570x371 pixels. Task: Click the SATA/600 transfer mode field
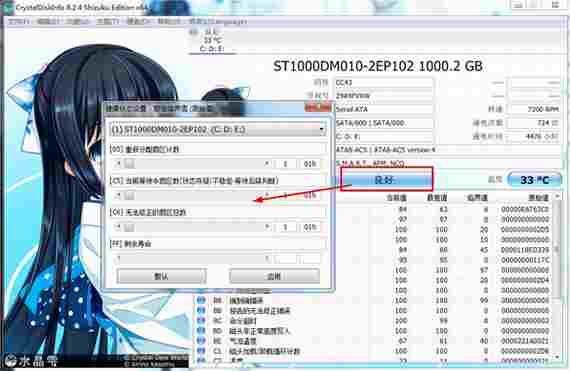click(x=384, y=123)
